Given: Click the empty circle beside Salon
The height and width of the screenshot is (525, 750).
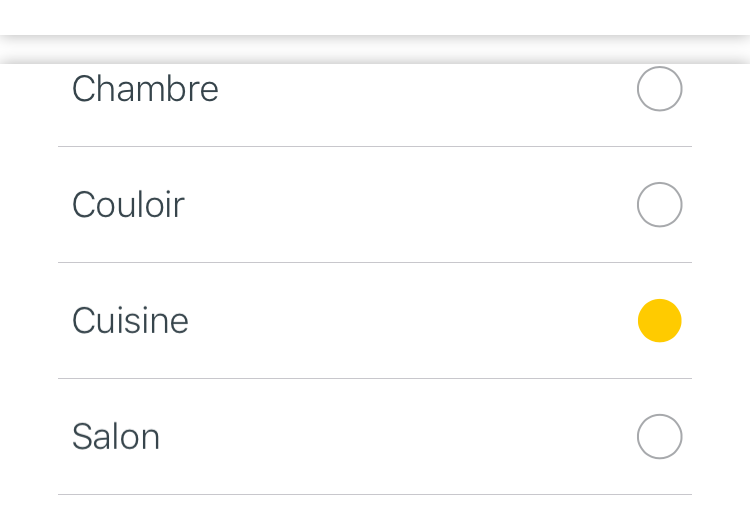Looking at the screenshot, I should click(660, 437).
